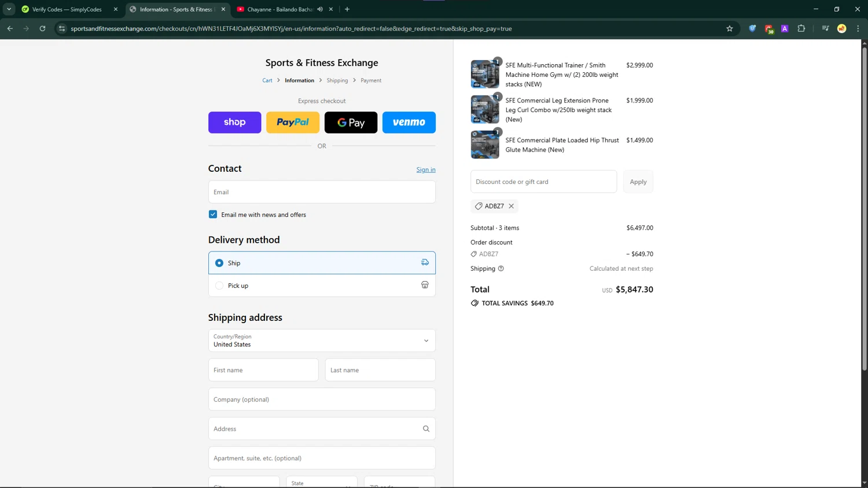Remove the ADBZ7 discount code

click(512, 206)
